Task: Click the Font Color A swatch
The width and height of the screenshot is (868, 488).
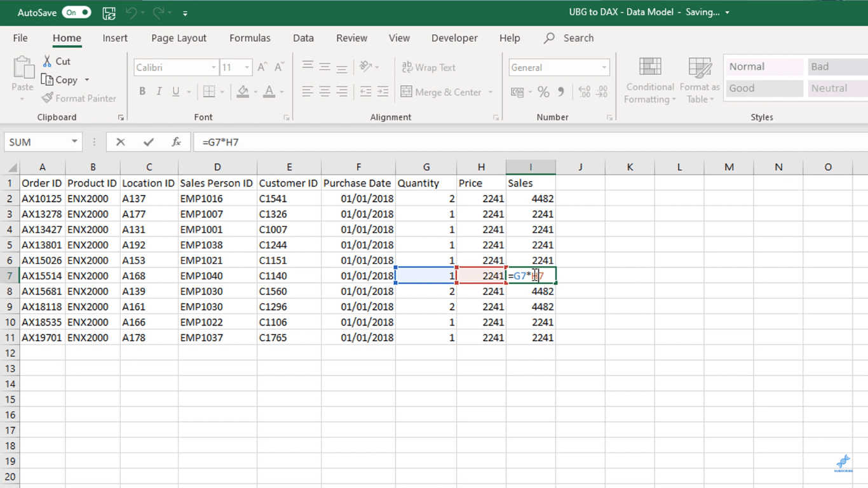Action: 269,92
